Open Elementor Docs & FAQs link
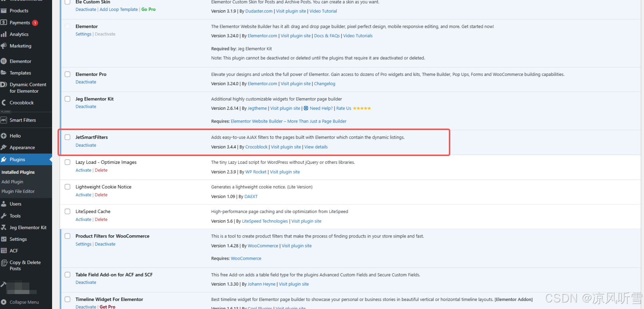This screenshot has width=644, height=309. [x=327, y=36]
